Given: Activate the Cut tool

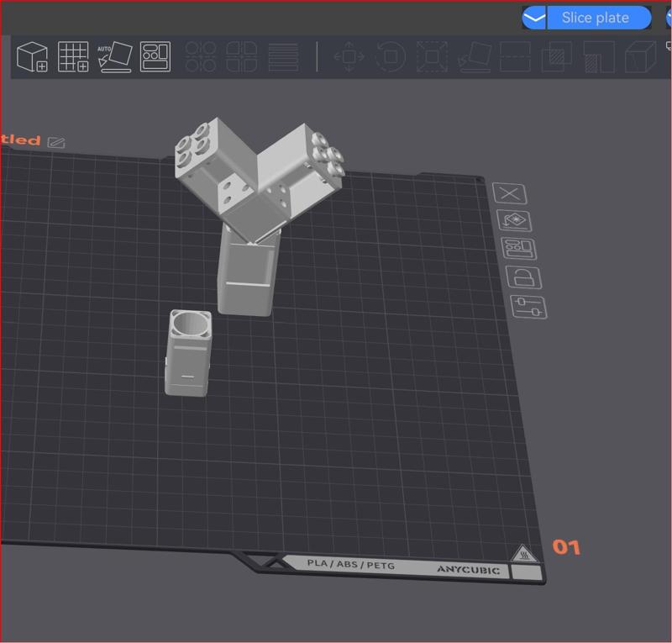Looking at the screenshot, I should click(515, 56).
